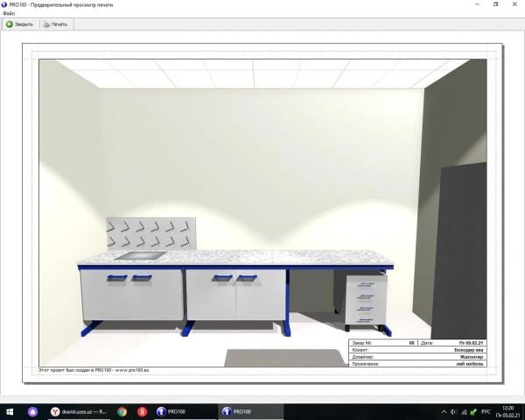This screenshot has height=420, width=525.
Task: Click the Закрыть button in toolbar
Action: [20, 24]
